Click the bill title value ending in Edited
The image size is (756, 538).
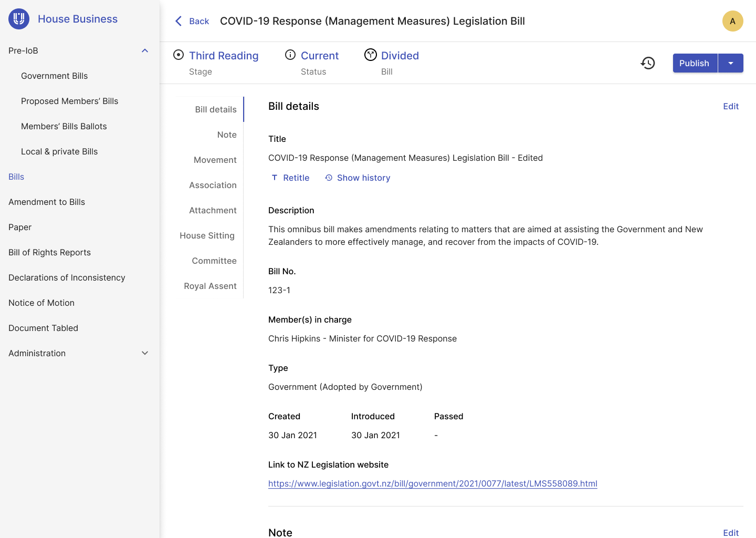pyautogui.click(x=405, y=158)
